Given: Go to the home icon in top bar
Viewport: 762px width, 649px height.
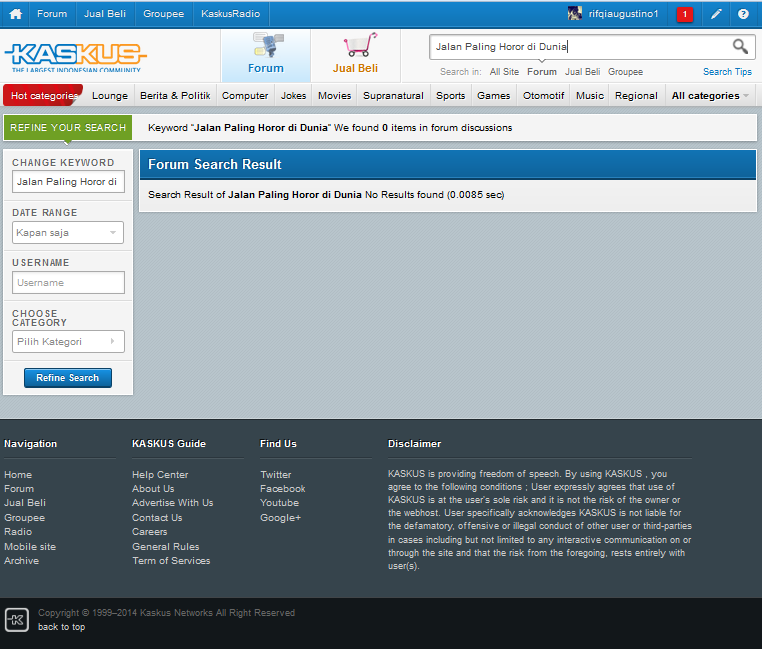Looking at the screenshot, I should 16,14.
